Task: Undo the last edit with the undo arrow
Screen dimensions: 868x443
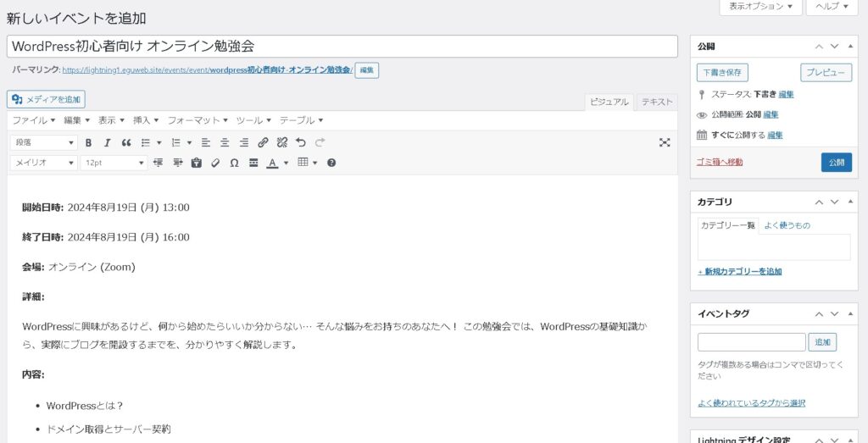Action: 301,142
